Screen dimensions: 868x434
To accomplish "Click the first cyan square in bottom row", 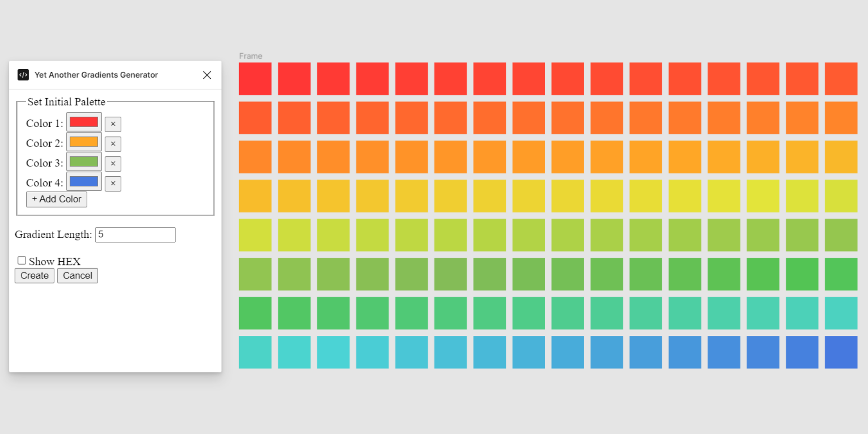I will pos(255,352).
